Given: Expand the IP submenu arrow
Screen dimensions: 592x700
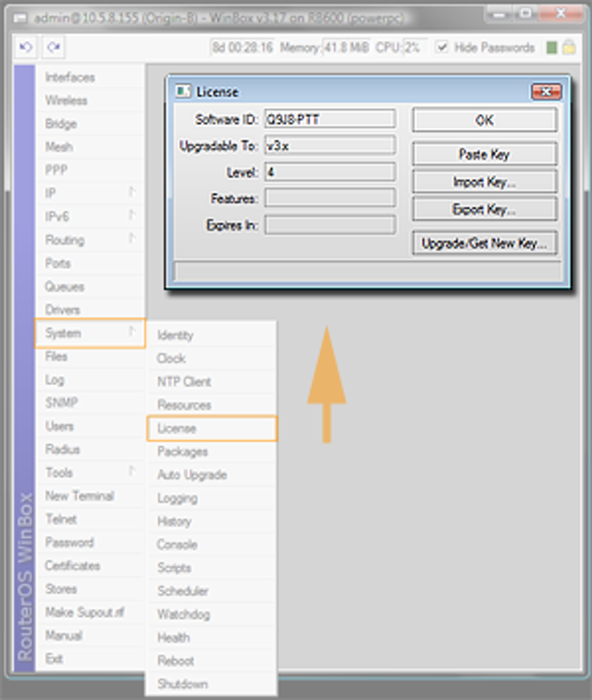Looking at the screenshot, I should [x=132, y=192].
